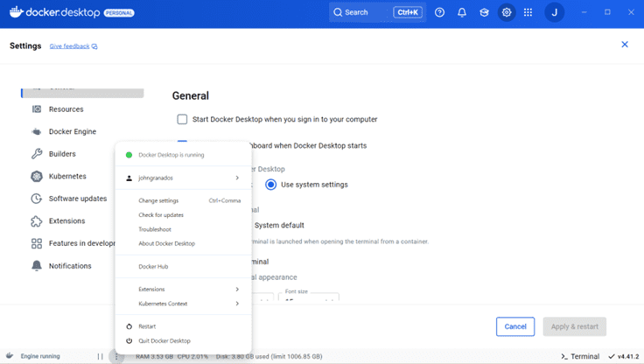Enable Start Docker Desktop when you sign in
The height and width of the screenshot is (364, 644).
[x=182, y=119]
